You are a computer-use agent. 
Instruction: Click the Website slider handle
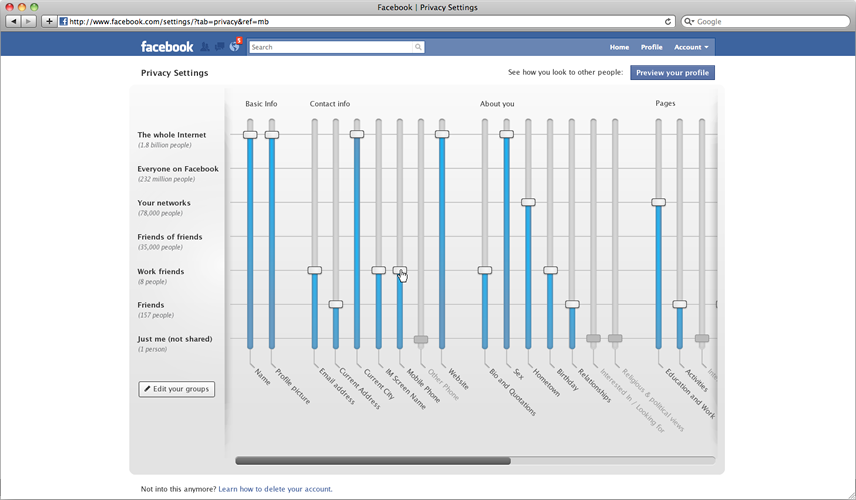[x=442, y=134]
